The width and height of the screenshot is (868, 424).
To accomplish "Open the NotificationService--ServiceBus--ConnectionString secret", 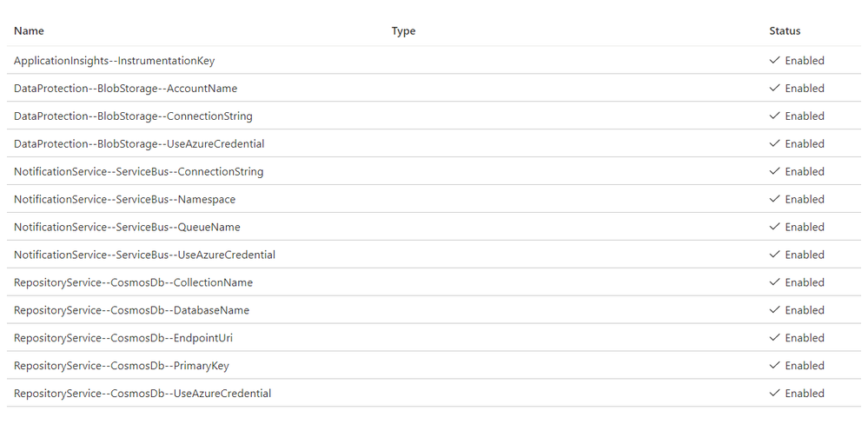I will [138, 171].
